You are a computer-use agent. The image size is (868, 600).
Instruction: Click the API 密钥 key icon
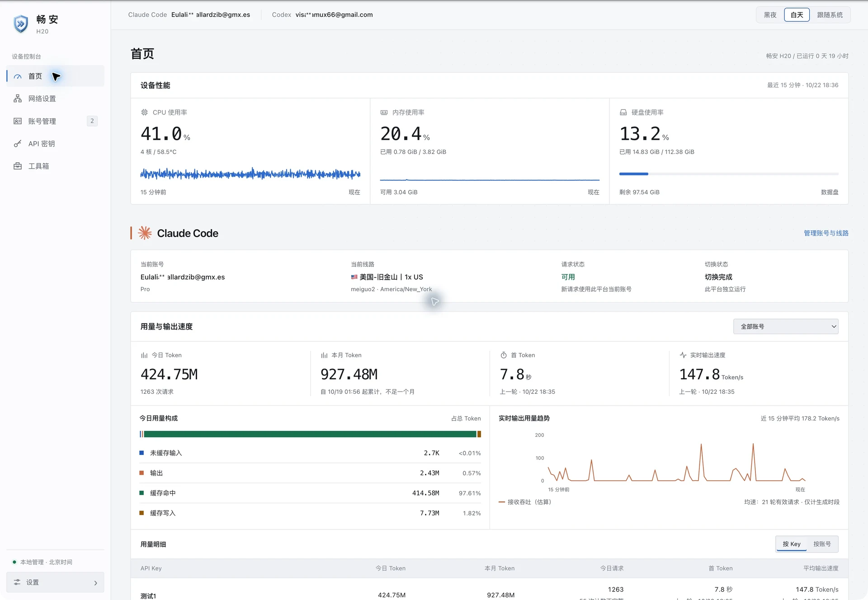point(18,144)
